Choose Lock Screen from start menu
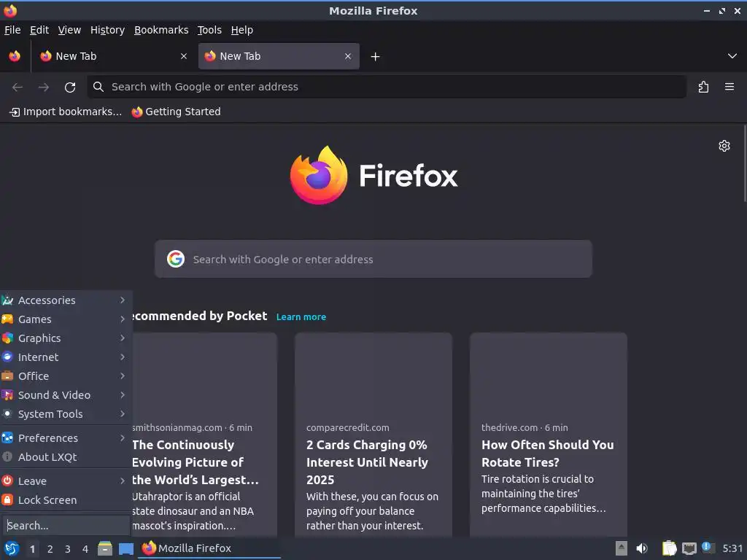The image size is (747, 560). [x=66, y=500]
